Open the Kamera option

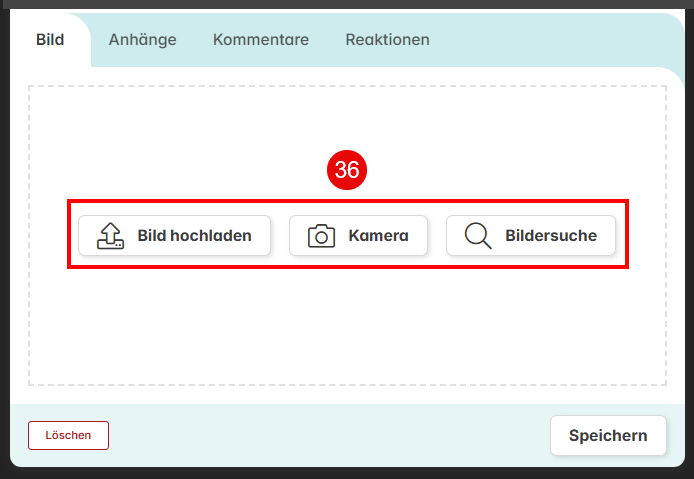pos(358,236)
